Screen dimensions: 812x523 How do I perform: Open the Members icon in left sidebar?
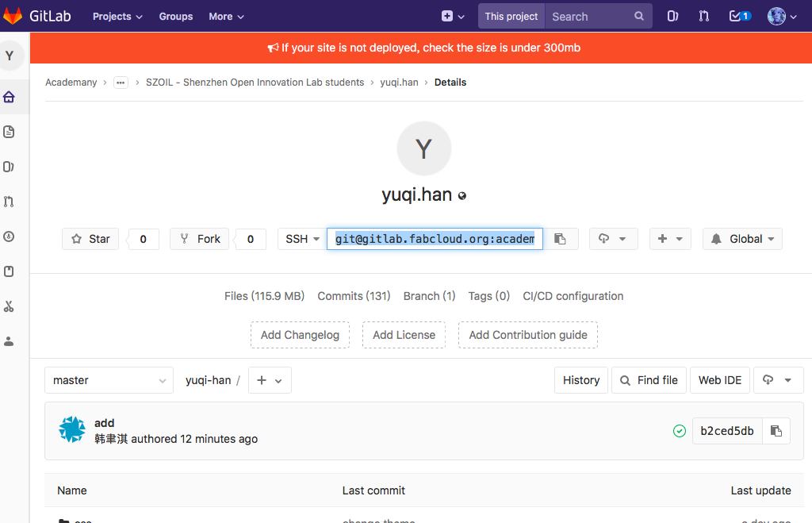click(x=10, y=341)
